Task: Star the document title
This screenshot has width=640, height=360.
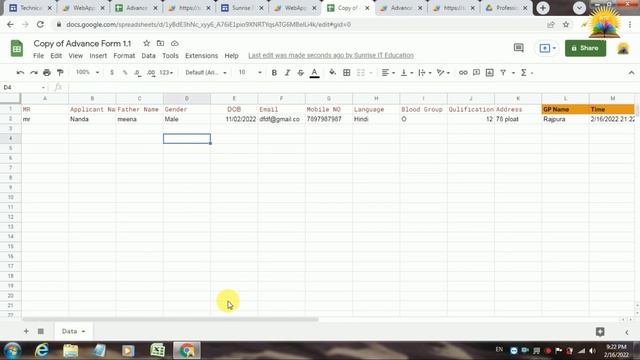Action: coord(147,43)
